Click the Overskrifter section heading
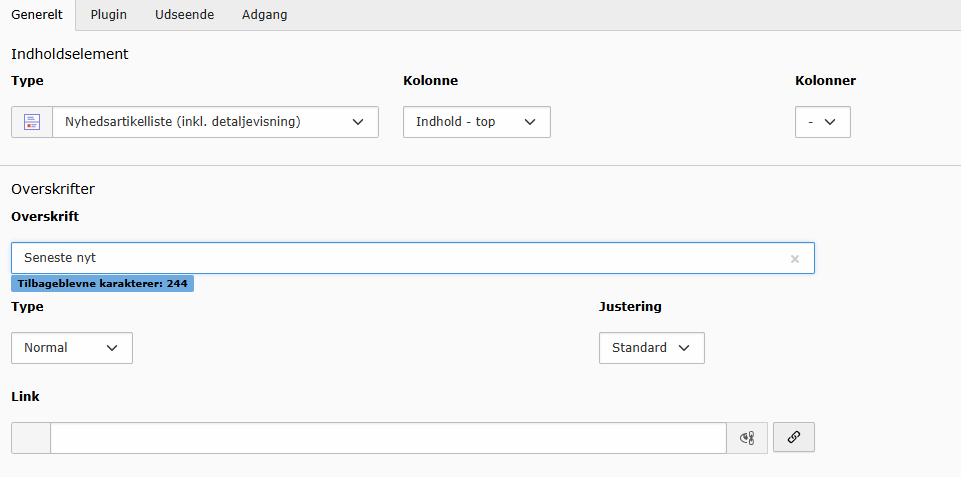 53,189
